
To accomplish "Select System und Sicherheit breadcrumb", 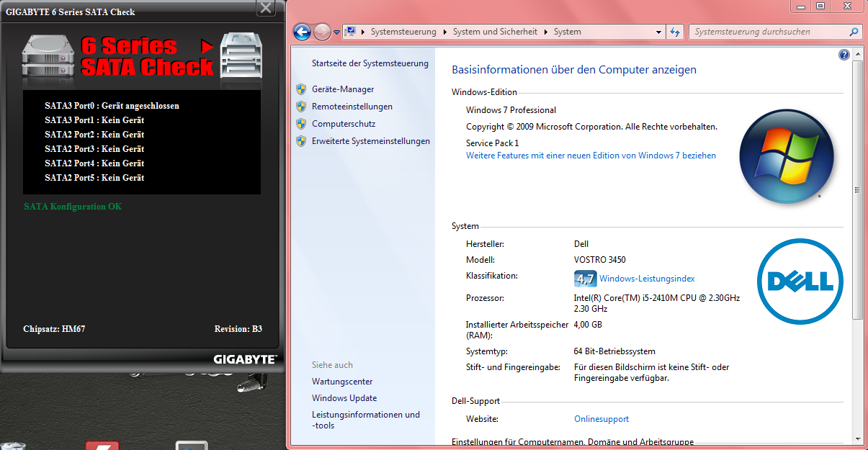I will pyautogui.click(x=495, y=32).
